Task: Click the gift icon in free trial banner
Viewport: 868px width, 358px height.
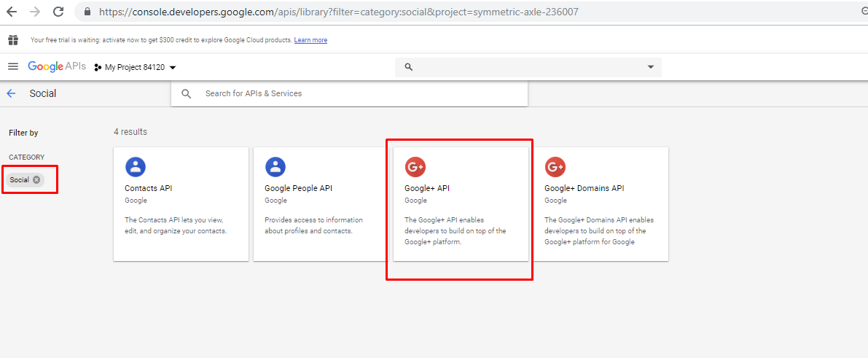Action: (x=13, y=40)
